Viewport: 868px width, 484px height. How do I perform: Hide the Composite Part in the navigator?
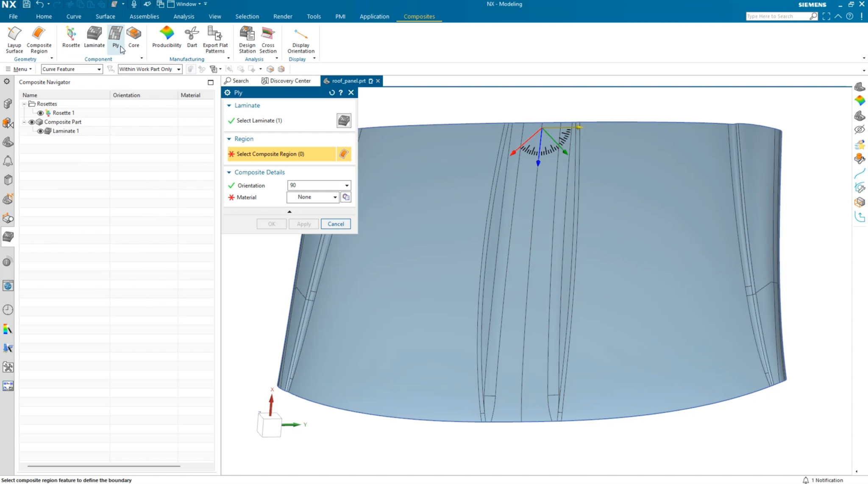(x=31, y=122)
